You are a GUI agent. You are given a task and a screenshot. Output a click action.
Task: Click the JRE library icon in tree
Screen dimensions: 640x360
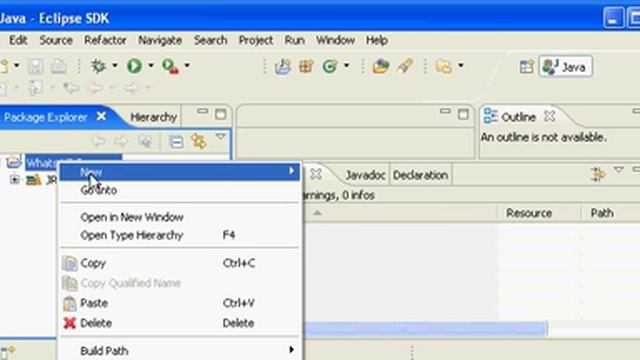point(33,179)
